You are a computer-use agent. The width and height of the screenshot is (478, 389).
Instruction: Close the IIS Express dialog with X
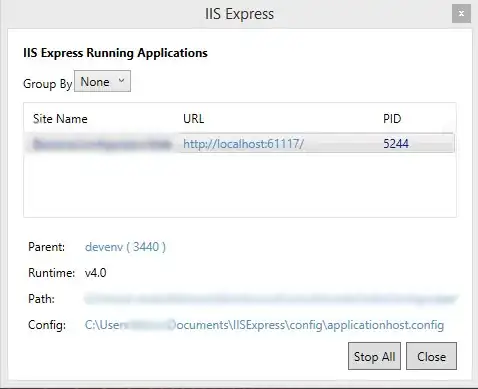click(461, 14)
